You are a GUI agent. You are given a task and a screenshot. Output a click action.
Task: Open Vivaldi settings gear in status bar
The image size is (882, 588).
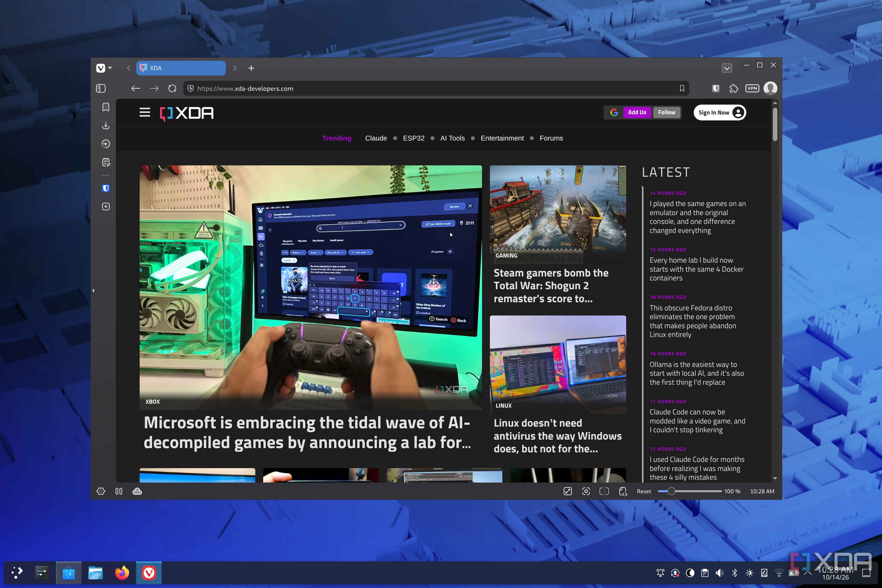101,491
